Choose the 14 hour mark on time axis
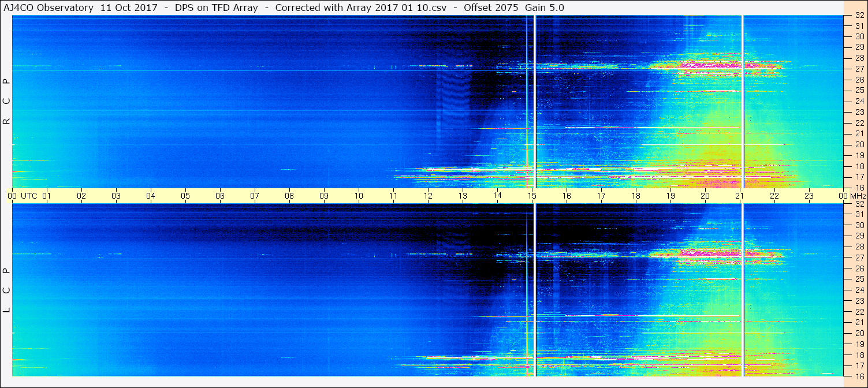 click(497, 196)
